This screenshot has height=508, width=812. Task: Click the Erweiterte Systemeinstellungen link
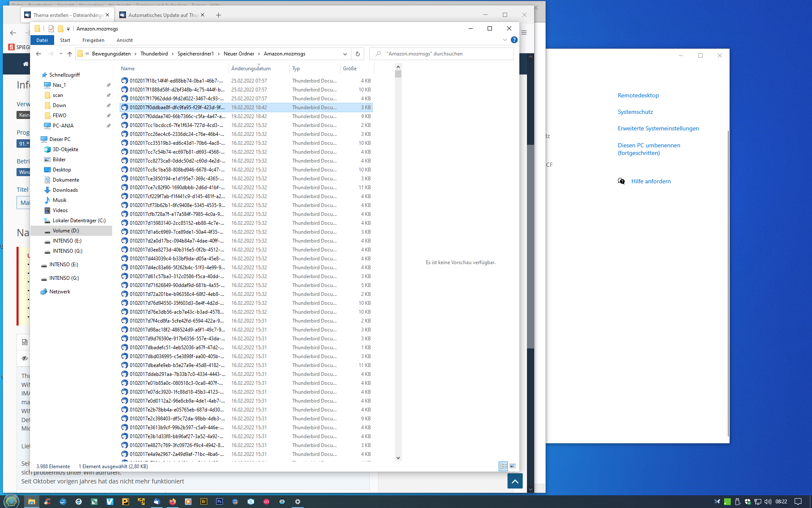[x=658, y=128]
